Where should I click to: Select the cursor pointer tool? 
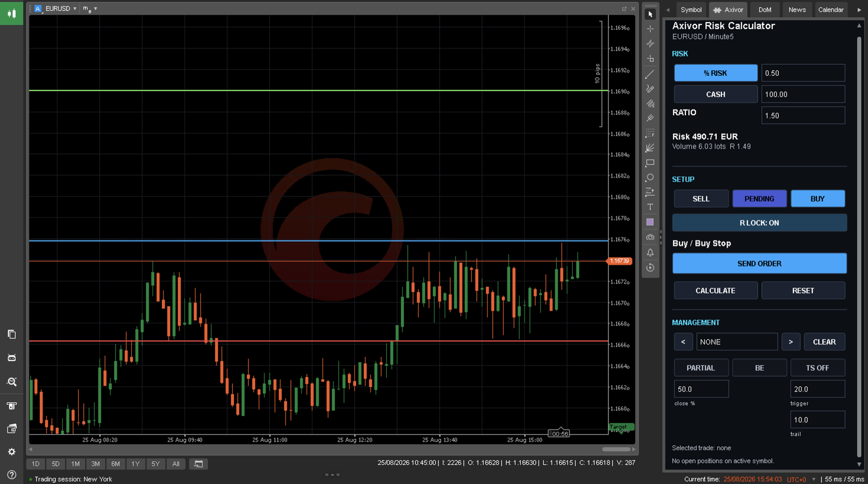point(650,14)
